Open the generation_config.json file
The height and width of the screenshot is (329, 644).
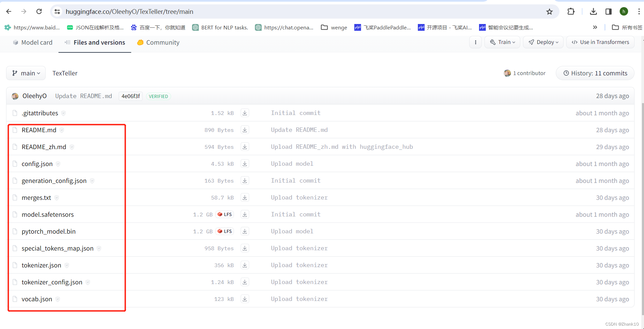click(54, 181)
